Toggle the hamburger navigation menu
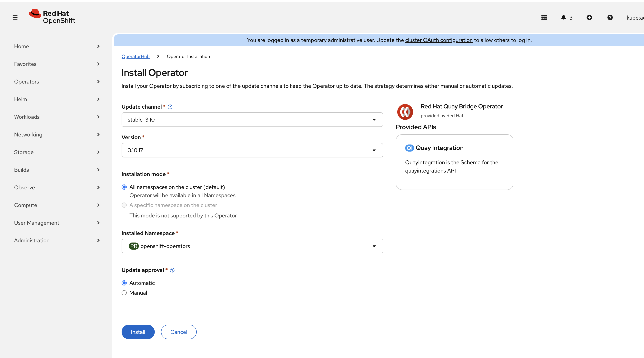Image resolution: width=644 pixels, height=358 pixels. tap(15, 17)
